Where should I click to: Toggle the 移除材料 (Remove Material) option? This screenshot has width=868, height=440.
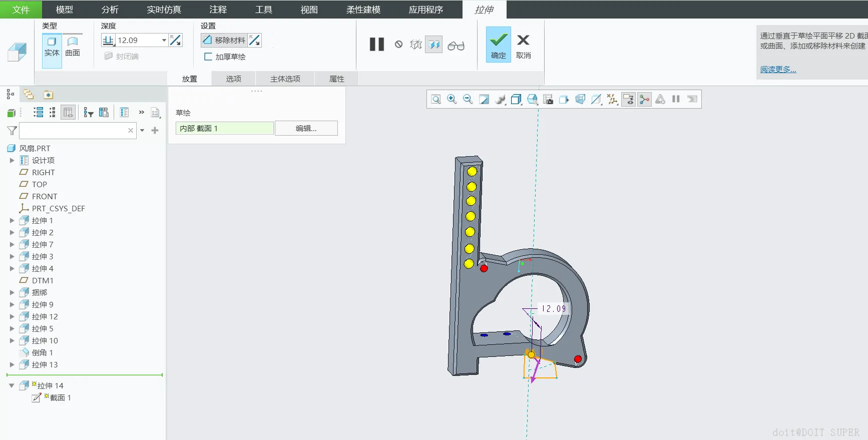click(x=224, y=40)
